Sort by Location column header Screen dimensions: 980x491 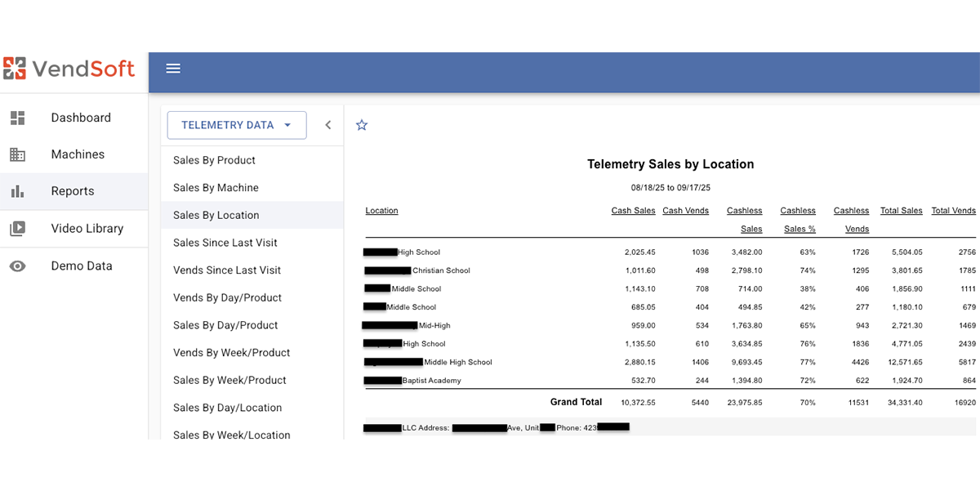tap(381, 211)
